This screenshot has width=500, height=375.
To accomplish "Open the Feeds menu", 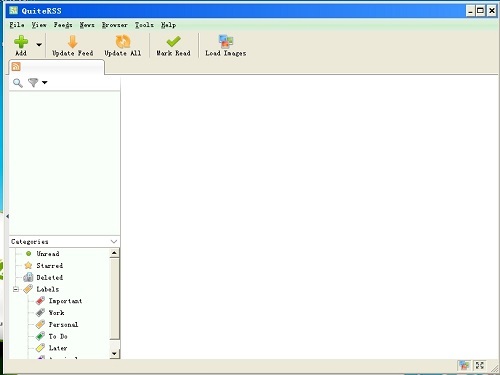I will (x=63, y=25).
